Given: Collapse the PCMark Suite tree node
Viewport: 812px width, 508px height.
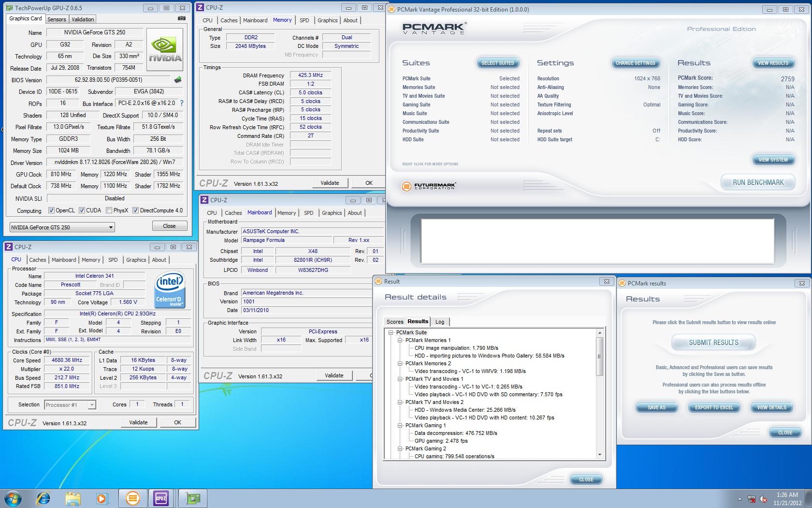Looking at the screenshot, I should [391, 332].
